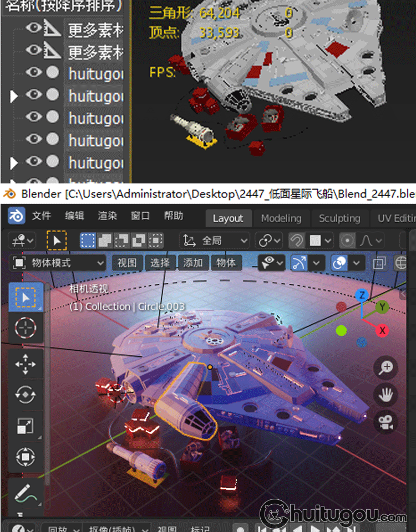Toggle eye icon of the topmost 更多素材 row
The height and width of the screenshot is (532, 416).
(34, 28)
